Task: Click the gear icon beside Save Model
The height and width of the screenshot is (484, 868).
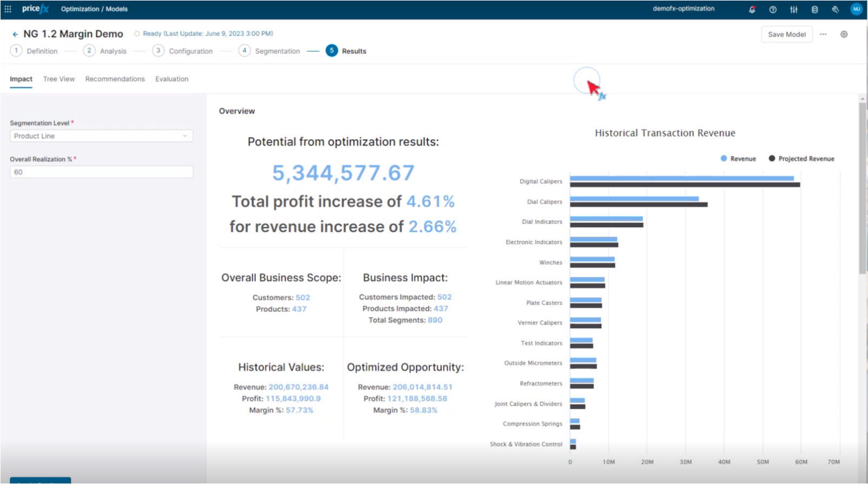Action: 844,34
